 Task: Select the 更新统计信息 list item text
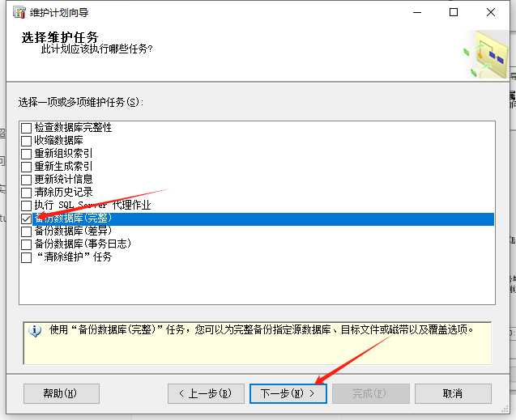tap(63, 180)
